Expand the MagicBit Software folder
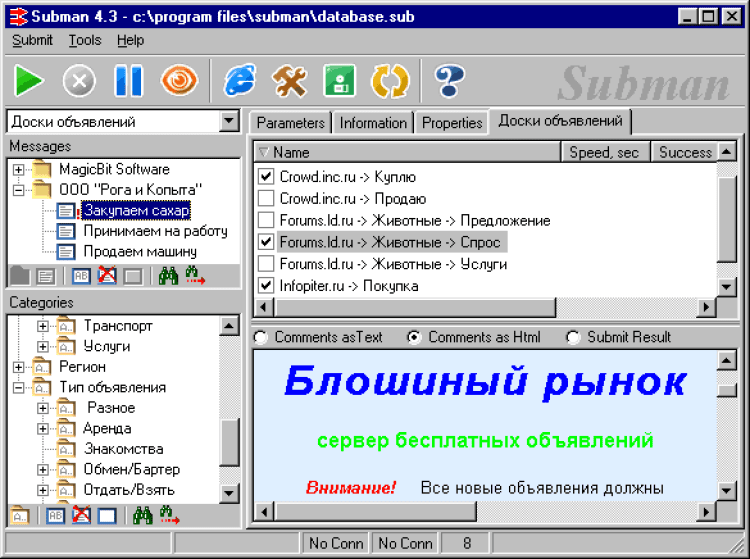 [x=18, y=169]
